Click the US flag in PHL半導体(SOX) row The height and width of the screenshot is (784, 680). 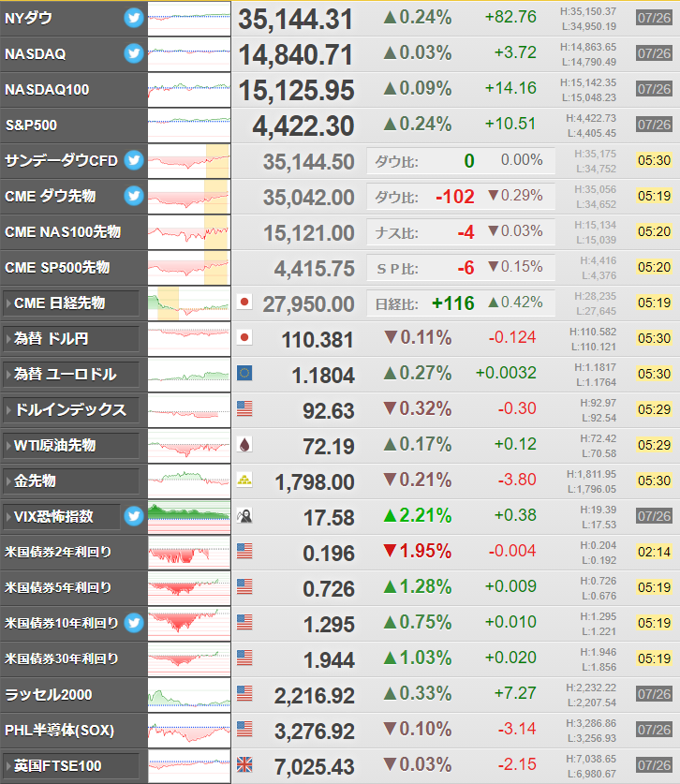244,729
